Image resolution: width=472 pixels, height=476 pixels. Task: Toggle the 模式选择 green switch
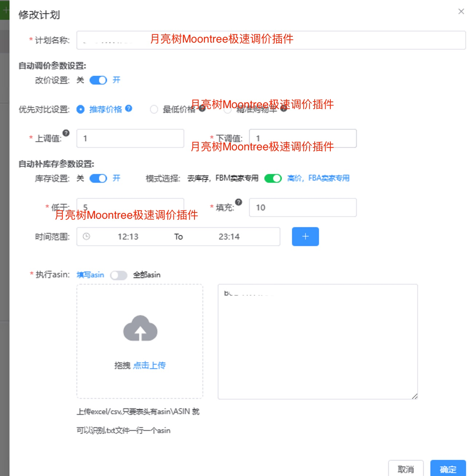[x=273, y=178]
